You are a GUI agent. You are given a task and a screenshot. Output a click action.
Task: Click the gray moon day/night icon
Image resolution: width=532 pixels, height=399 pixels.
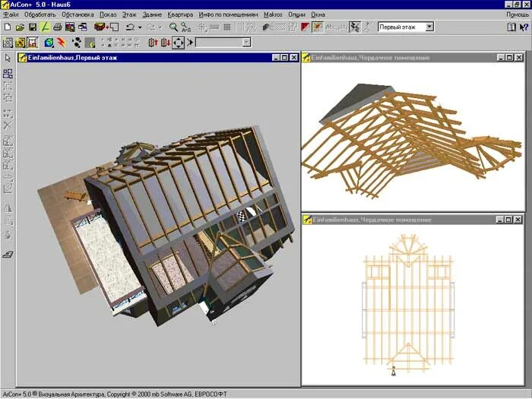pos(90,43)
